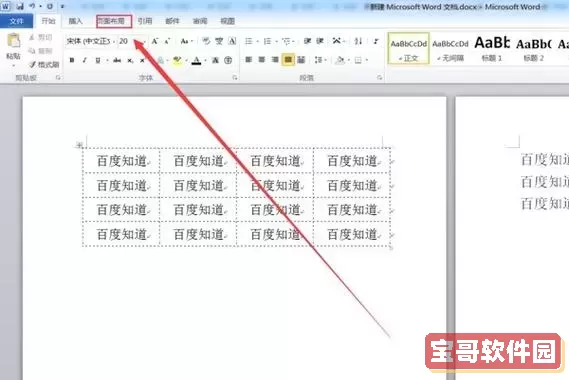The height and width of the screenshot is (380, 569).
Task: Open the Paragraph dialog launcher
Action: click(x=379, y=78)
